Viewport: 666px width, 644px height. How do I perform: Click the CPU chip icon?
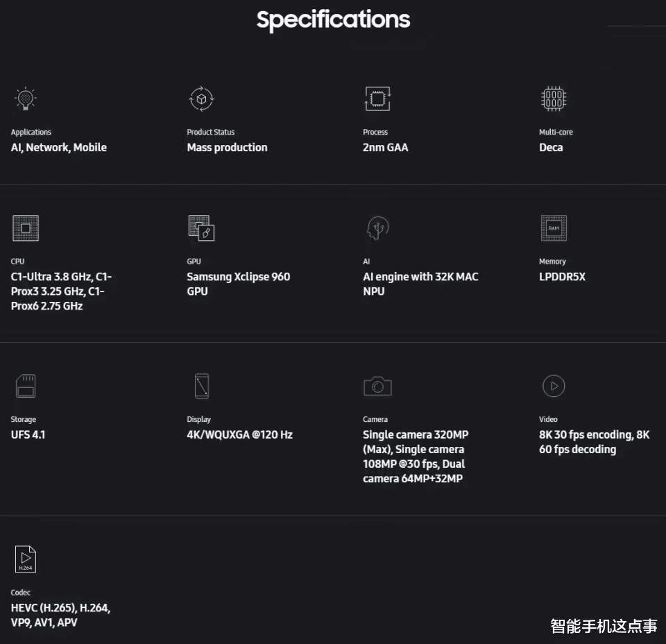26,228
